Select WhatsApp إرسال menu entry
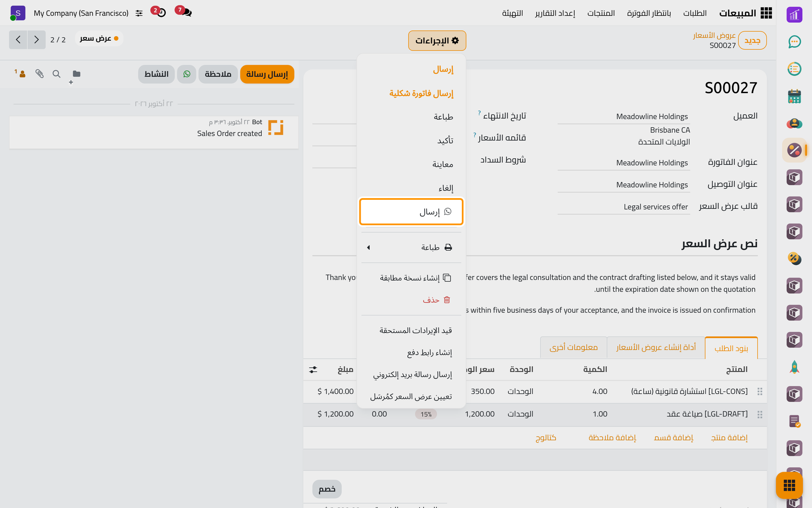The image size is (812, 508). pyautogui.click(x=411, y=212)
